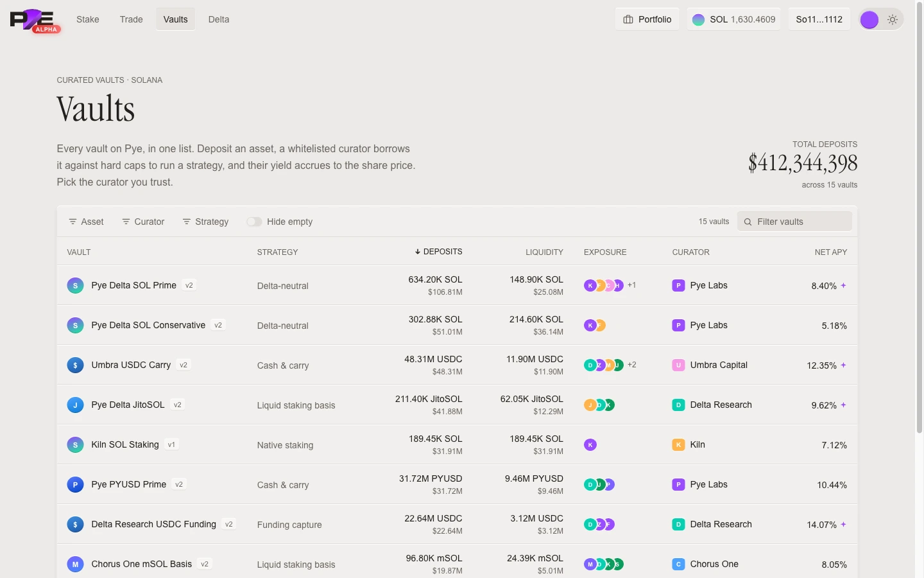Click the SOL 1,630.4609 balance button

point(734,19)
